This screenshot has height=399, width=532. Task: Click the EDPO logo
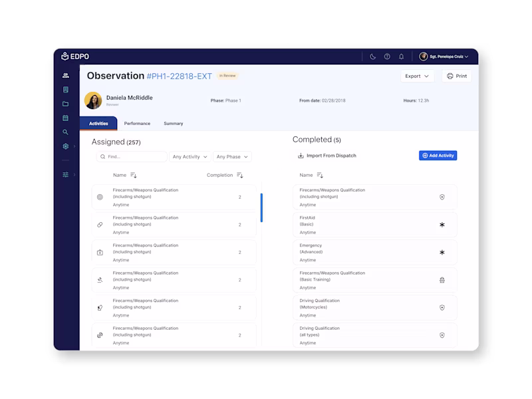click(75, 57)
